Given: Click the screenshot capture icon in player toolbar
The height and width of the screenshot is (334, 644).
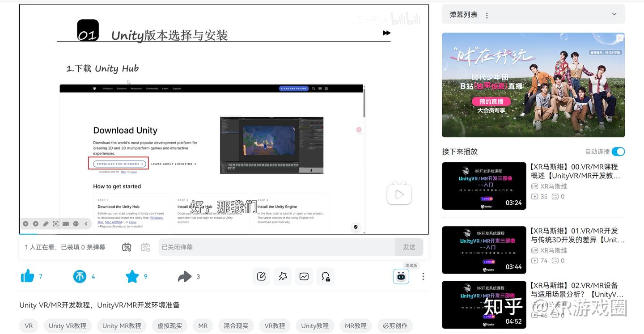Looking at the screenshot, I should coord(56,224).
